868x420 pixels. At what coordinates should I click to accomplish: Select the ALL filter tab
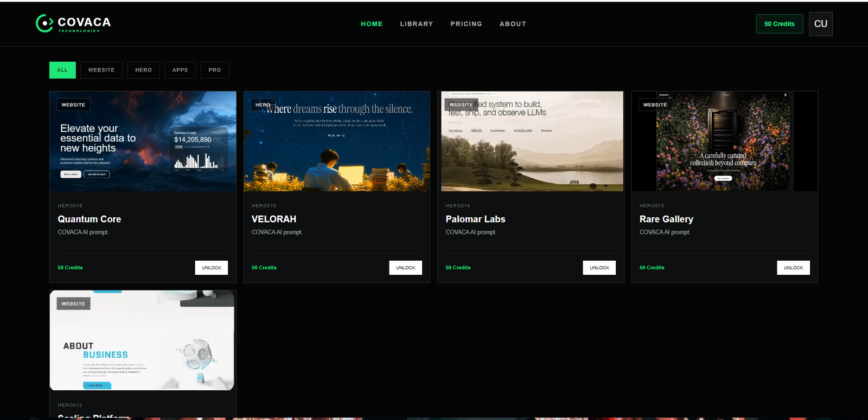coord(62,70)
